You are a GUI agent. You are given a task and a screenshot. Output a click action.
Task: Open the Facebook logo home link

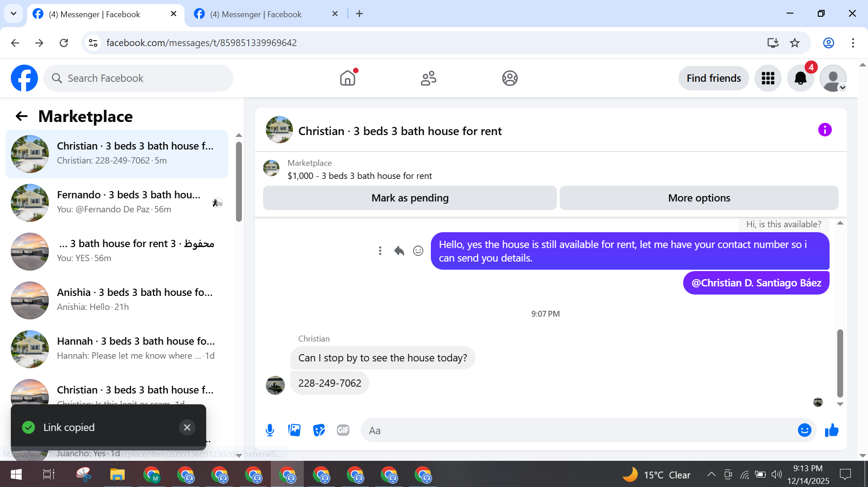coord(24,78)
